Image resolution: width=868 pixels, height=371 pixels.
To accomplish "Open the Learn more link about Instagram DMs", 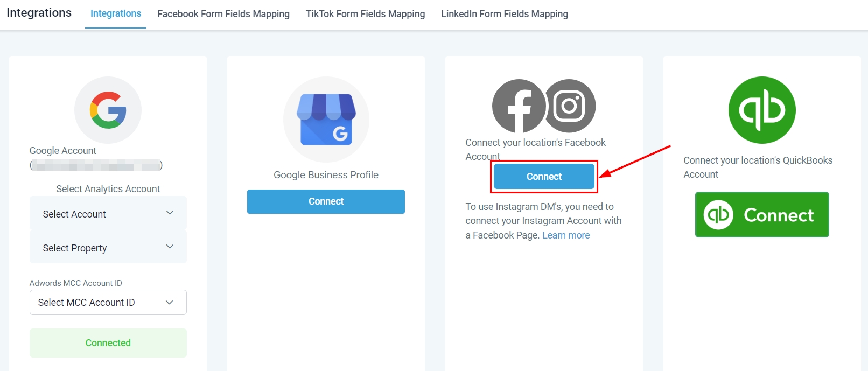I will (x=566, y=235).
